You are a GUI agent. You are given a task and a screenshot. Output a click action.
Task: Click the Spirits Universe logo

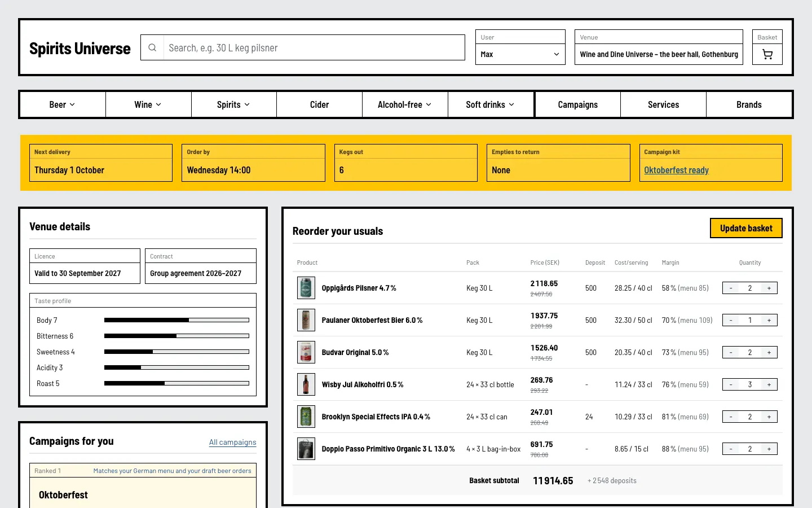coord(80,49)
